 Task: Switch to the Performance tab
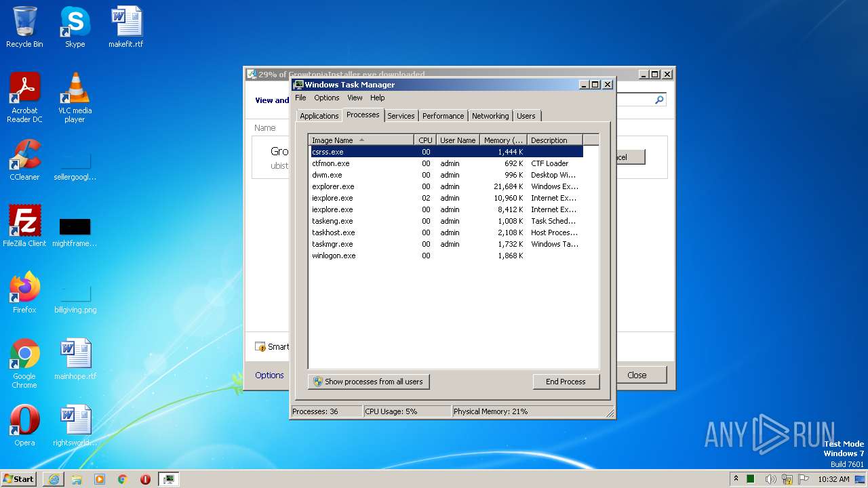pyautogui.click(x=443, y=116)
